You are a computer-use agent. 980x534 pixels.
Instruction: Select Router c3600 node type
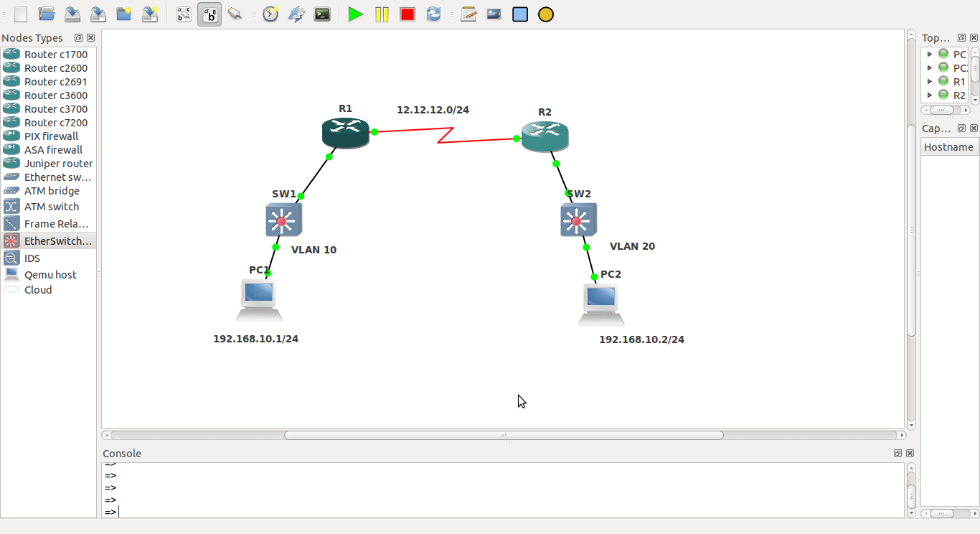click(48, 95)
